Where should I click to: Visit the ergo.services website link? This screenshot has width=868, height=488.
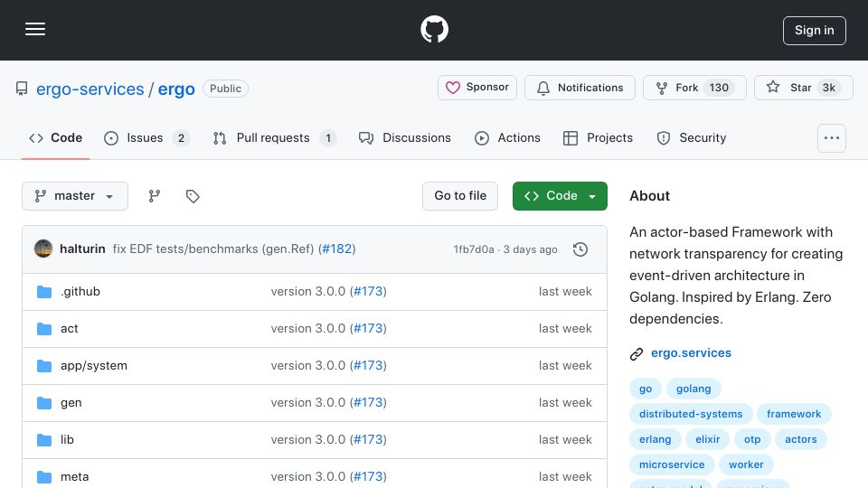[691, 353]
